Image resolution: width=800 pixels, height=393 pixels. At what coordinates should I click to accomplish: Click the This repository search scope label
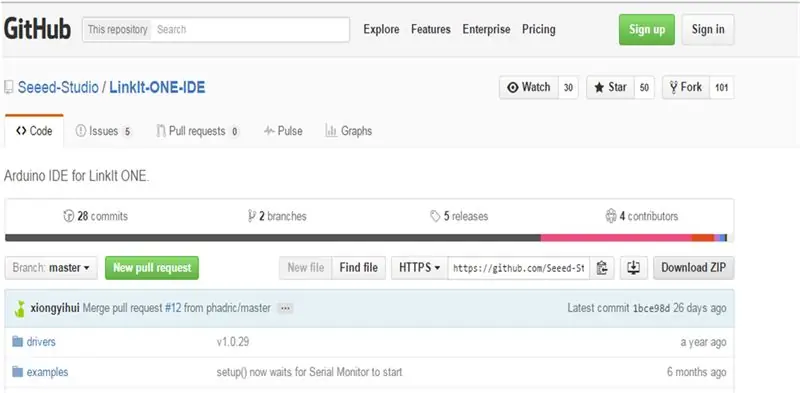pos(117,30)
